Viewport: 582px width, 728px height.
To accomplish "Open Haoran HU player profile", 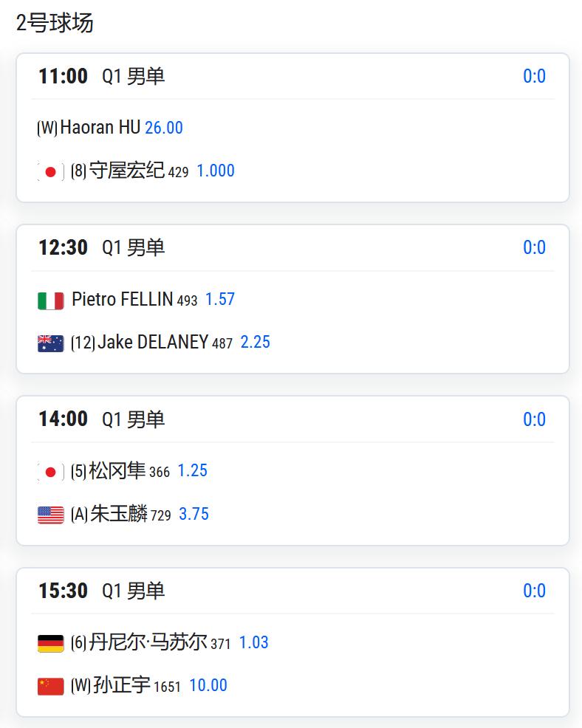I will [100, 128].
